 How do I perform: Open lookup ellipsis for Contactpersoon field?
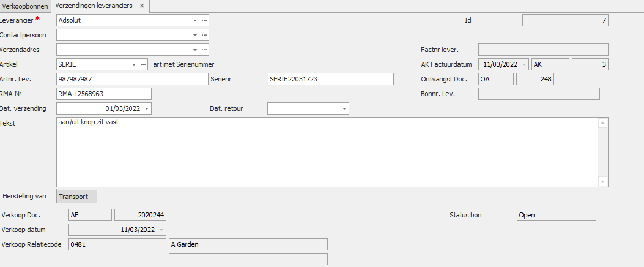tap(204, 35)
